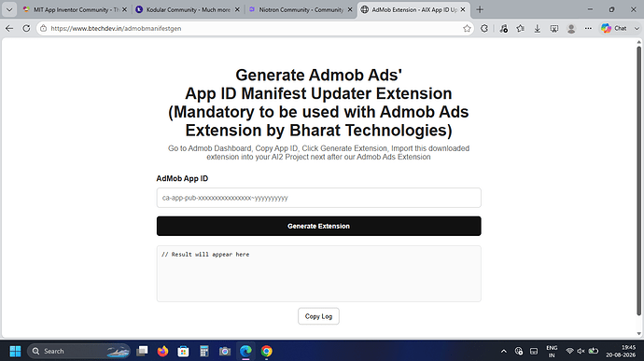Image resolution: width=644 pixels, height=361 pixels.
Task: Close the MIT App Inventor tab
Action: 124,9
